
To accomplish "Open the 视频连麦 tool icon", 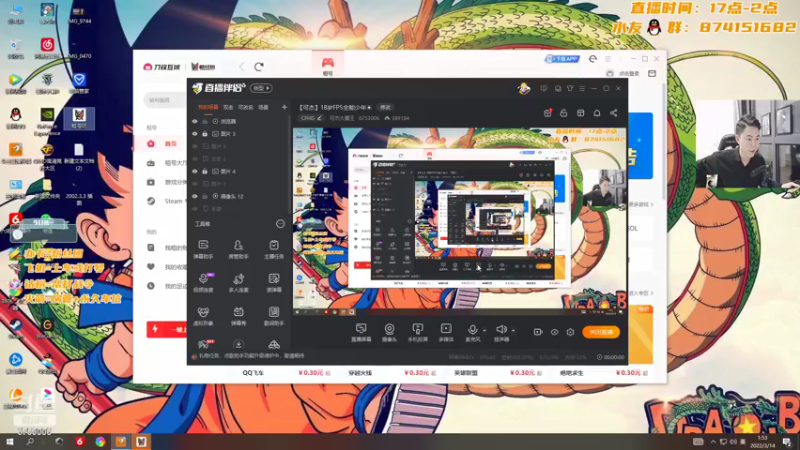I will [x=203, y=279].
